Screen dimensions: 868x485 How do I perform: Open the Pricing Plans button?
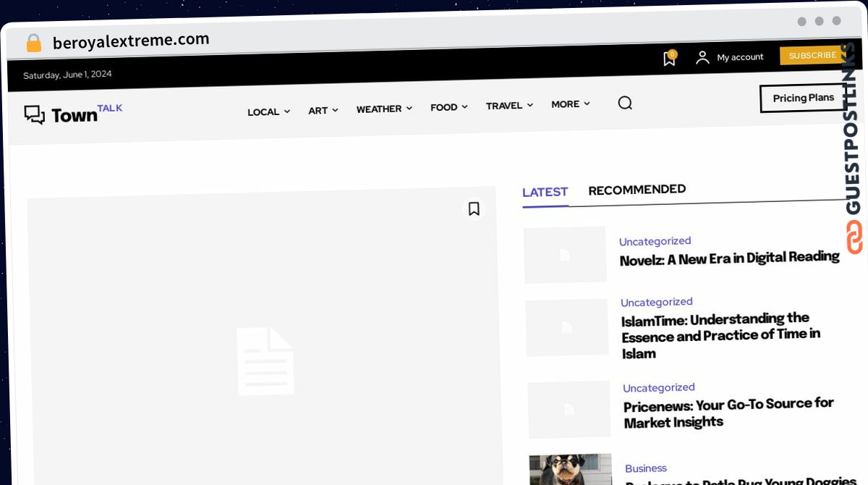(x=803, y=98)
